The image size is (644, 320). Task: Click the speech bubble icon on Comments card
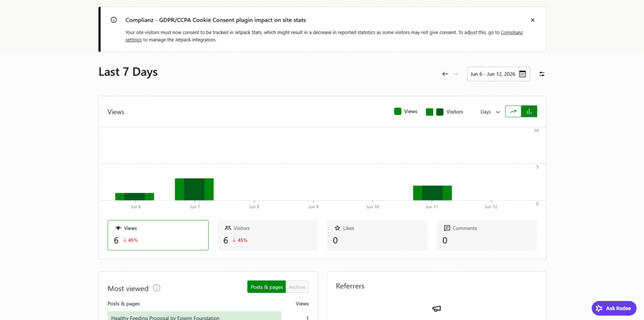447,228
